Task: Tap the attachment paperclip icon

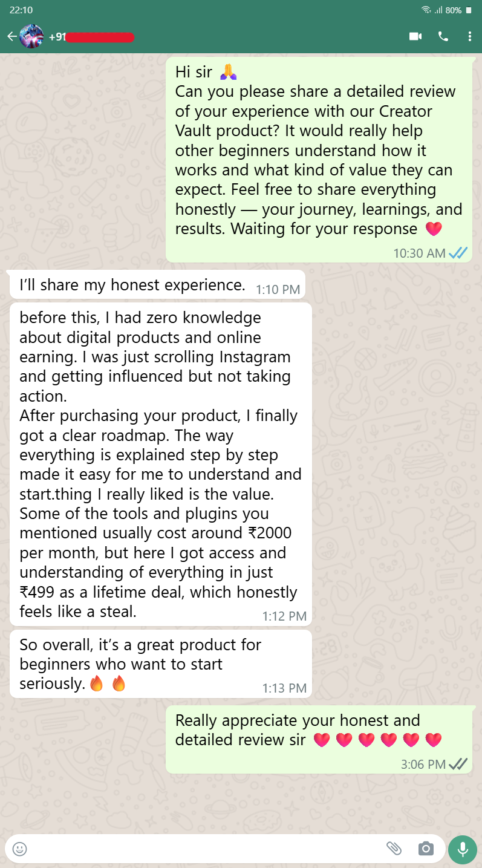Action: pyautogui.click(x=394, y=849)
